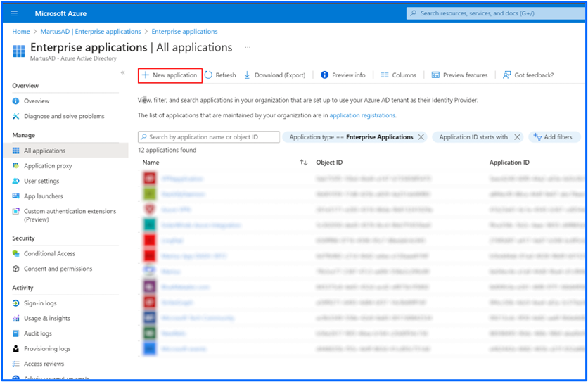Open the ellipsis more options next to title
The height and width of the screenshot is (382, 588).
[248, 47]
